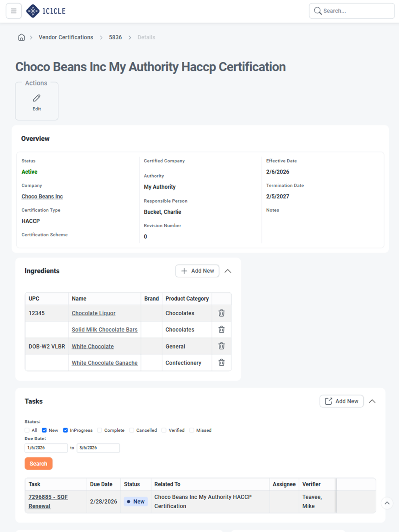
Task: Enable the Missed status filter
Action: (191, 430)
